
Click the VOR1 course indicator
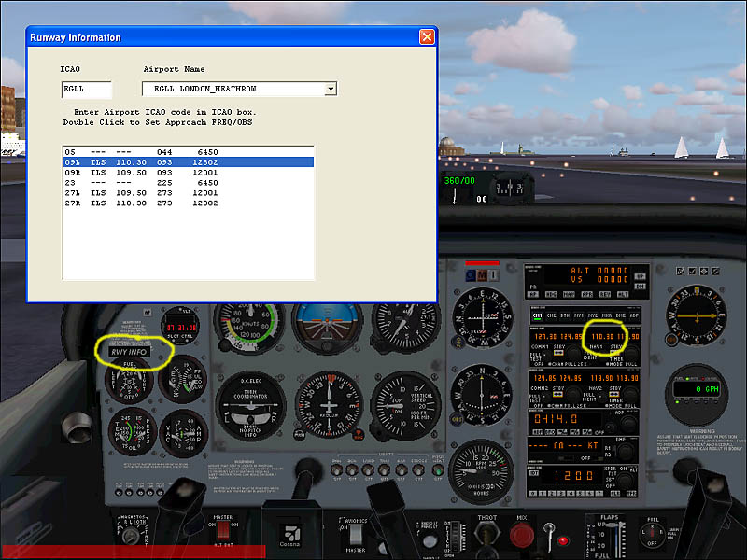point(483,316)
